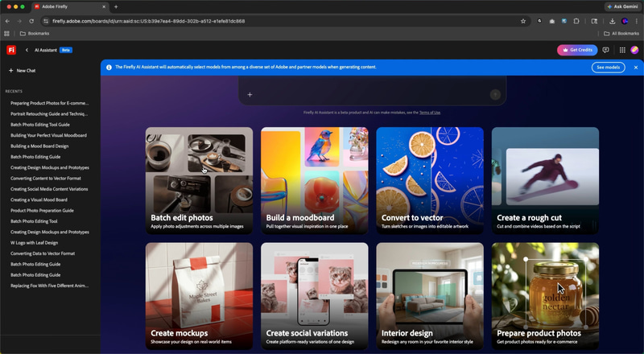Open recent chat Building Your Perfect Visual Moodboard
The image size is (644, 354).
click(48, 135)
